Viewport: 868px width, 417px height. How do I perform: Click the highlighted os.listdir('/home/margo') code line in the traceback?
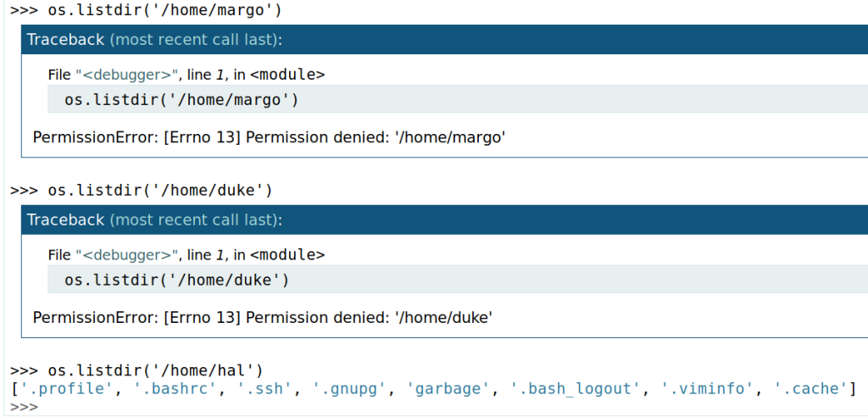(182, 100)
